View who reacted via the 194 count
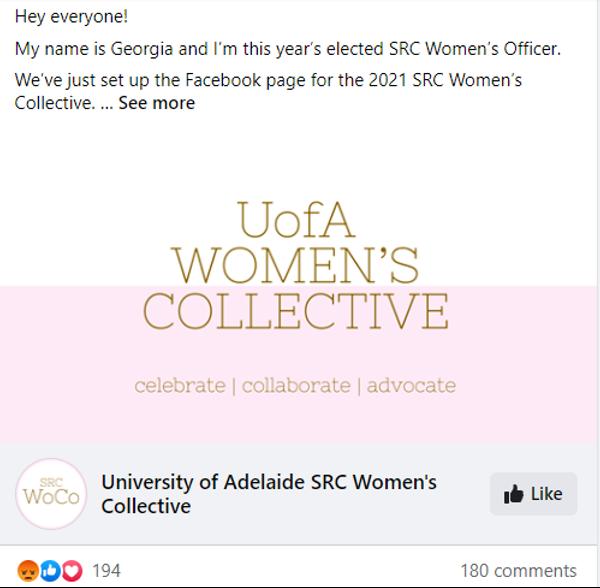Viewport: 600px width, 588px height. click(x=106, y=571)
